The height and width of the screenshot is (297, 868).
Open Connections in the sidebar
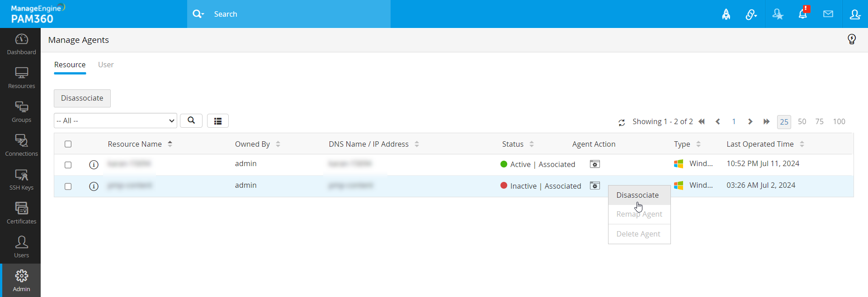coord(21,146)
